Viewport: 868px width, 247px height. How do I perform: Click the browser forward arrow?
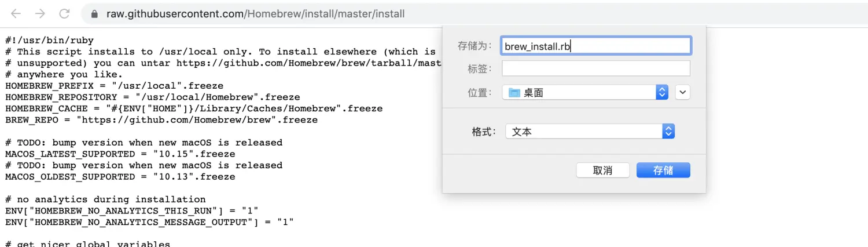click(x=40, y=13)
